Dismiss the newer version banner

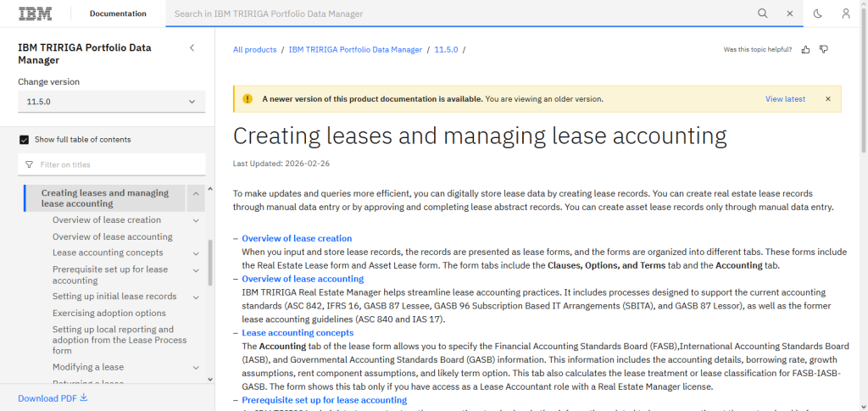(x=828, y=99)
